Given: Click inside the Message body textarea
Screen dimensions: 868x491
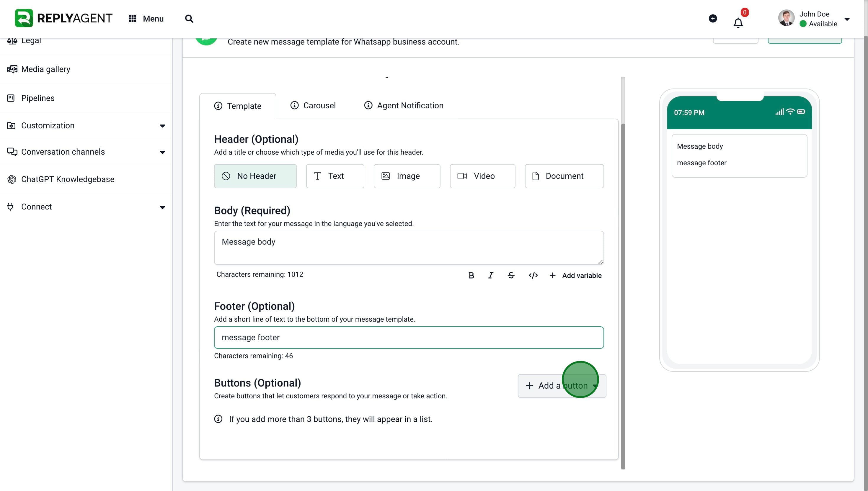Looking at the screenshot, I should tap(409, 248).
